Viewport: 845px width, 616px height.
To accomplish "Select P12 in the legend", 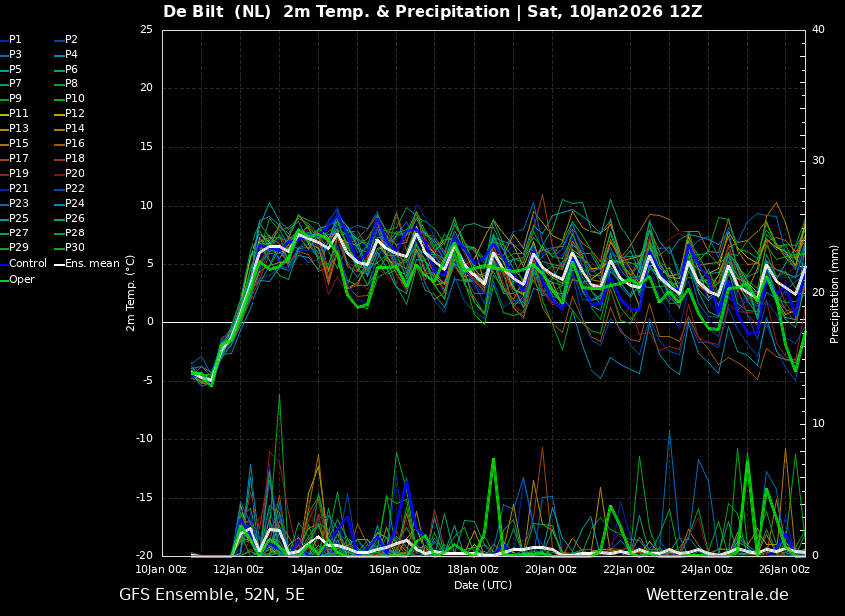I will click(x=75, y=113).
